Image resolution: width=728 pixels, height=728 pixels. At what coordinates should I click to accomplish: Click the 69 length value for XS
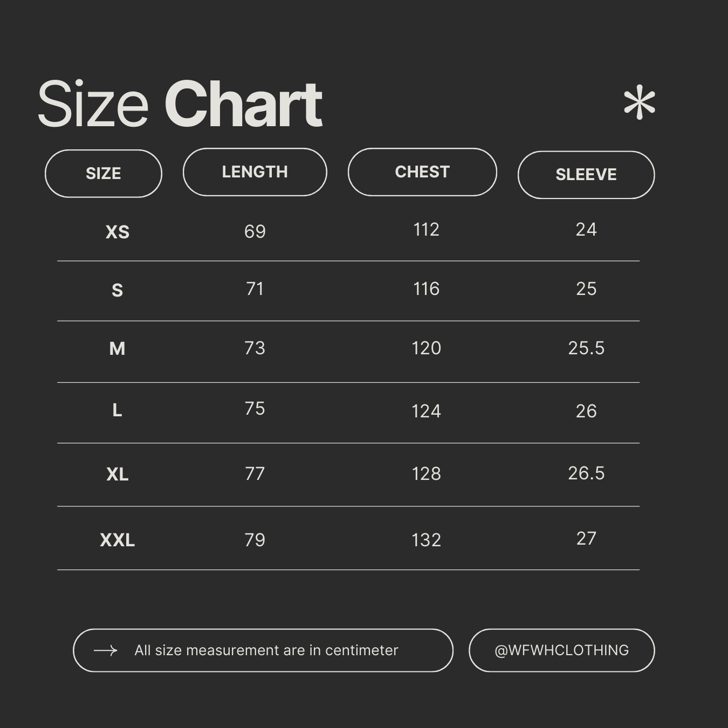(255, 231)
